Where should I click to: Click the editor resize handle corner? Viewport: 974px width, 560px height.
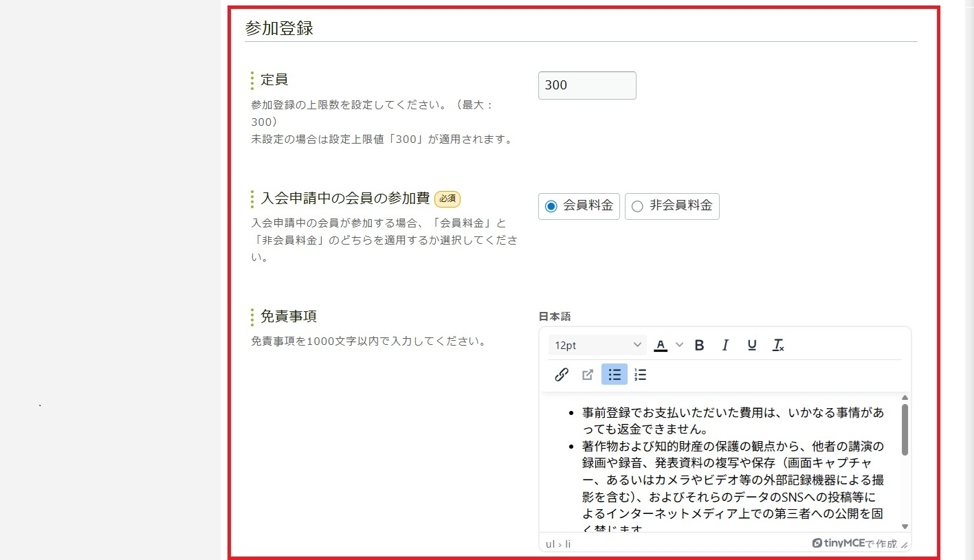tap(905, 545)
